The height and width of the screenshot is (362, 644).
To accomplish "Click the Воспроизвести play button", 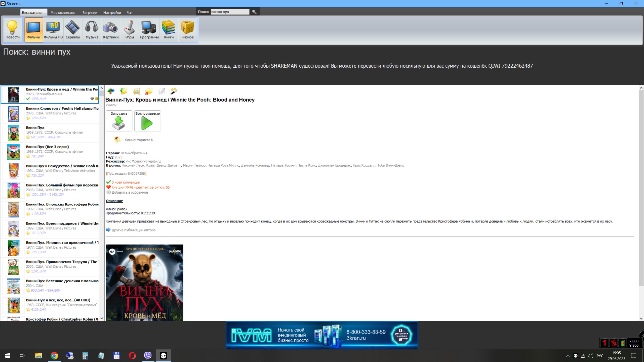I will 148,121.
